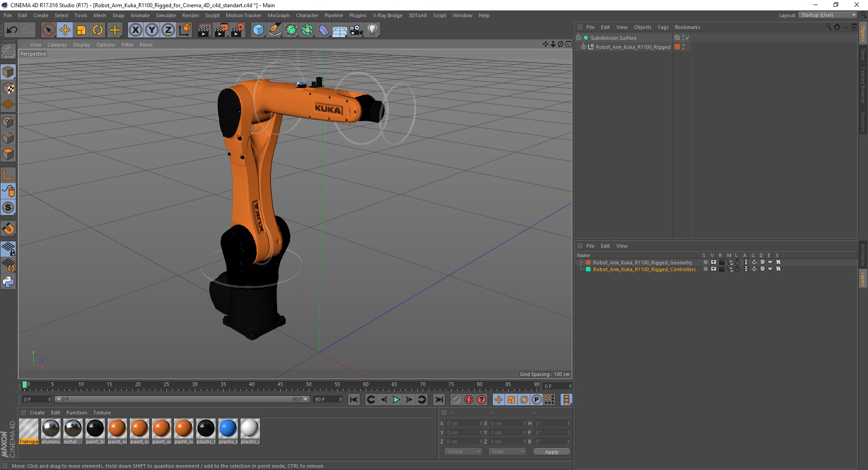The height and width of the screenshot is (470, 868).
Task: Open the Scale mode dropdown
Action: click(x=507, y=451)
